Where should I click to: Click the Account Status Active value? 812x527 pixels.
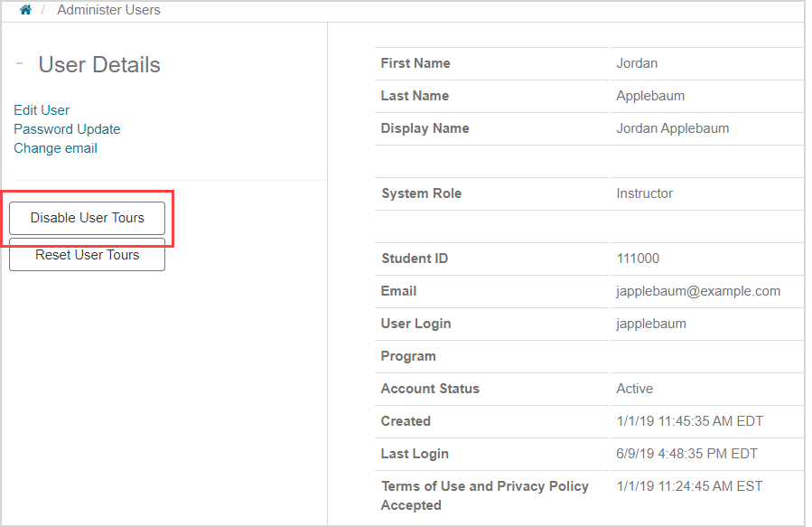tap(634, 388)
